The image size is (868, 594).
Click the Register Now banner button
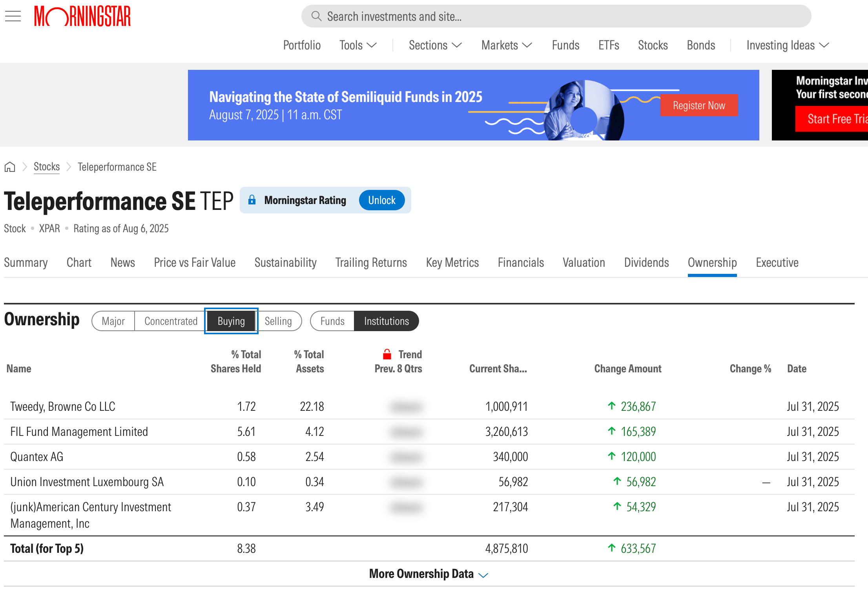699,105
